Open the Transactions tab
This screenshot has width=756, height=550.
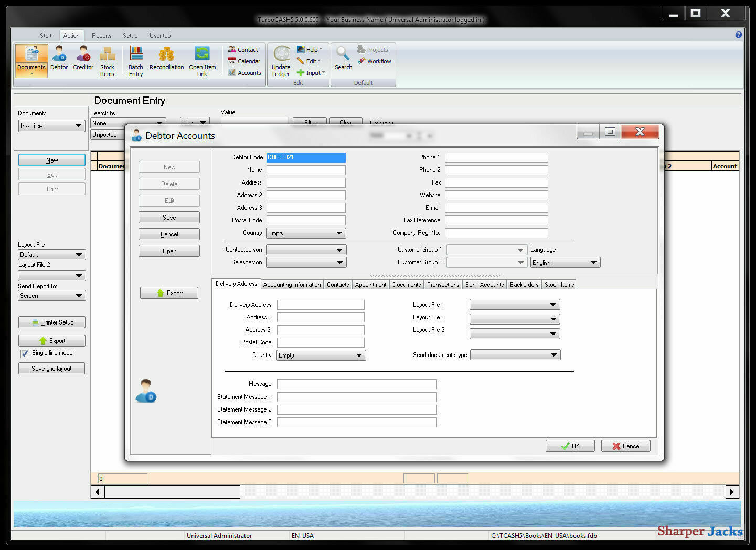pyautogui.click(x=443, y=285)
